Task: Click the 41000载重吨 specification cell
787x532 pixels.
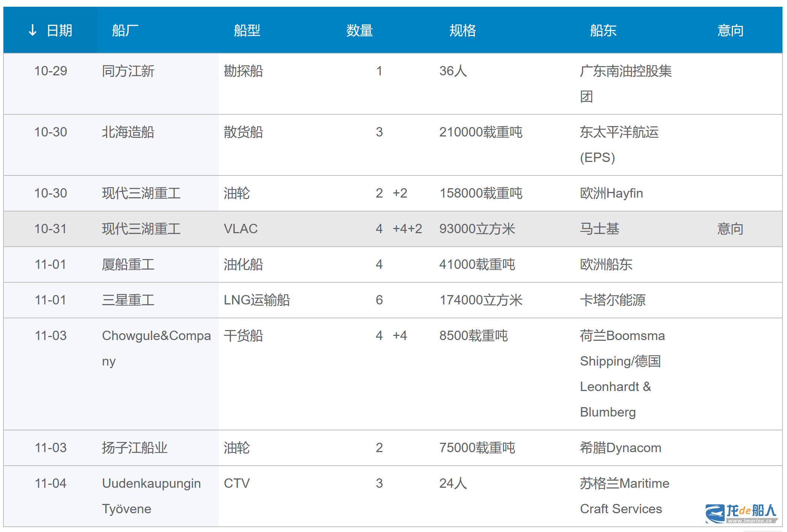Action: coord(477,264)
